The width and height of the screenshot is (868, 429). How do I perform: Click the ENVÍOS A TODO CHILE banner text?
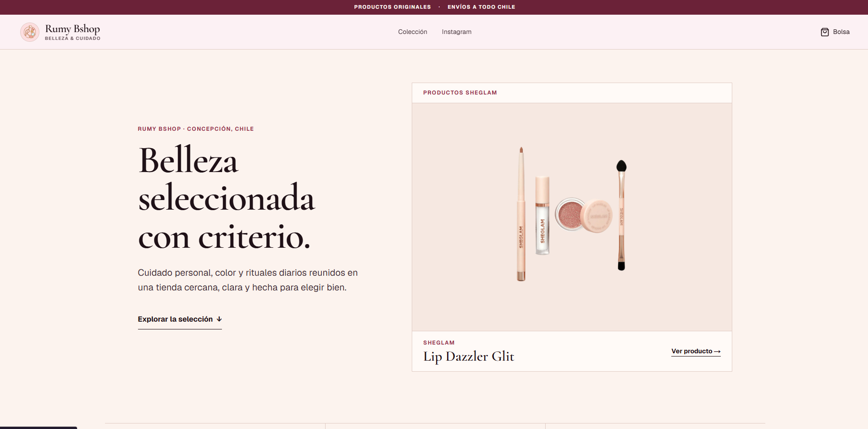coord(481,7)
